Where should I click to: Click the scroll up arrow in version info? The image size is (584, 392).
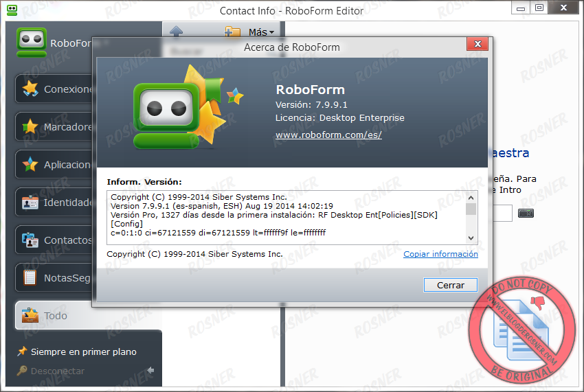tap(471, 198)
